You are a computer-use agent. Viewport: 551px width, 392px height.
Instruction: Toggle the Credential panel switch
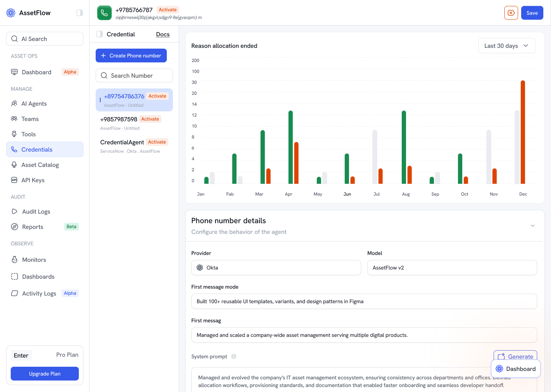point(99,34)
